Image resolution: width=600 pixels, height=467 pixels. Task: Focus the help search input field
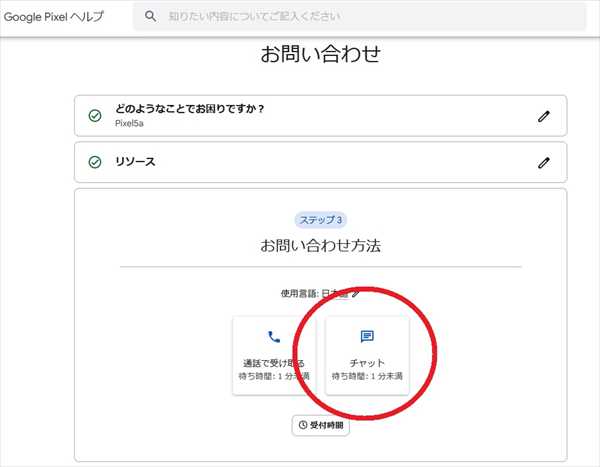(359, 16)
